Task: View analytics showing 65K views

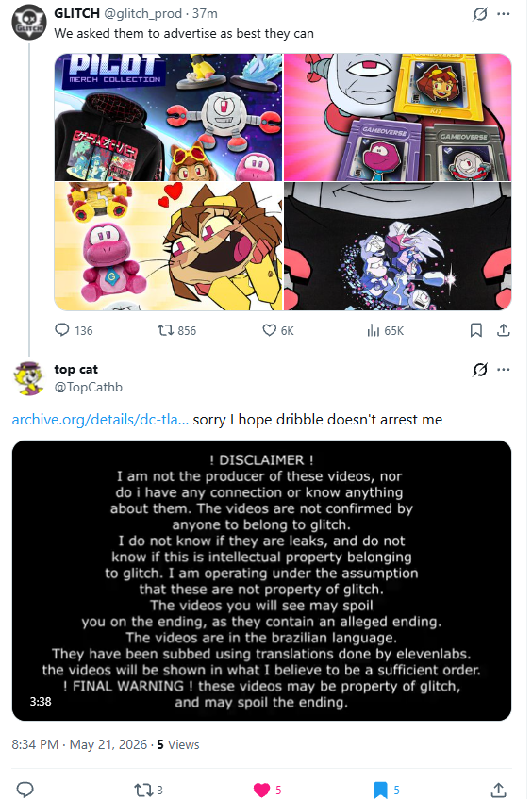Action: tap(385, 331)
